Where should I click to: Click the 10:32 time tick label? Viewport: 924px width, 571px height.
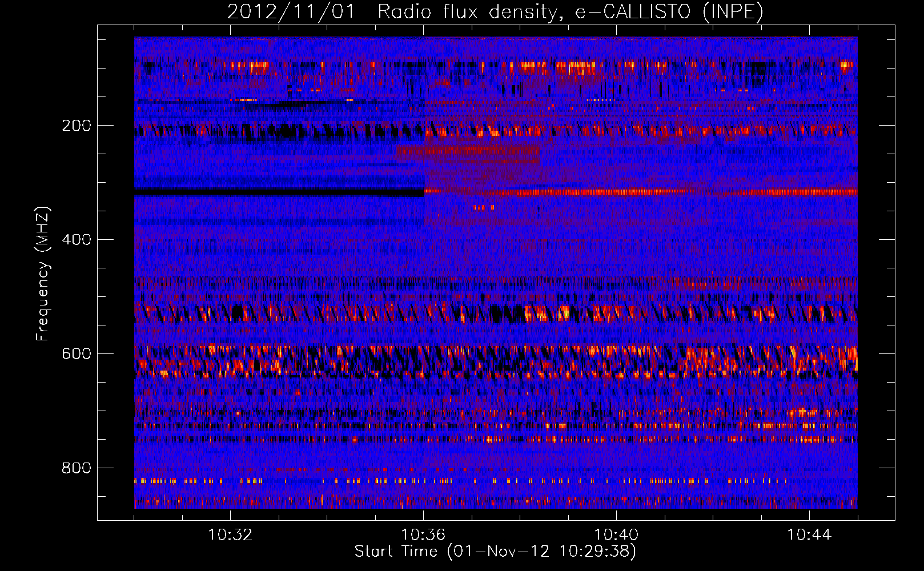point(230,535)
